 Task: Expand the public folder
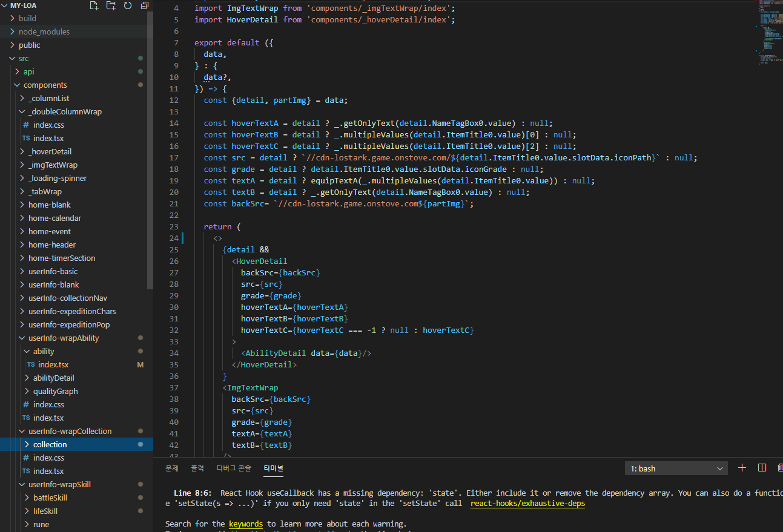(75, 45)
